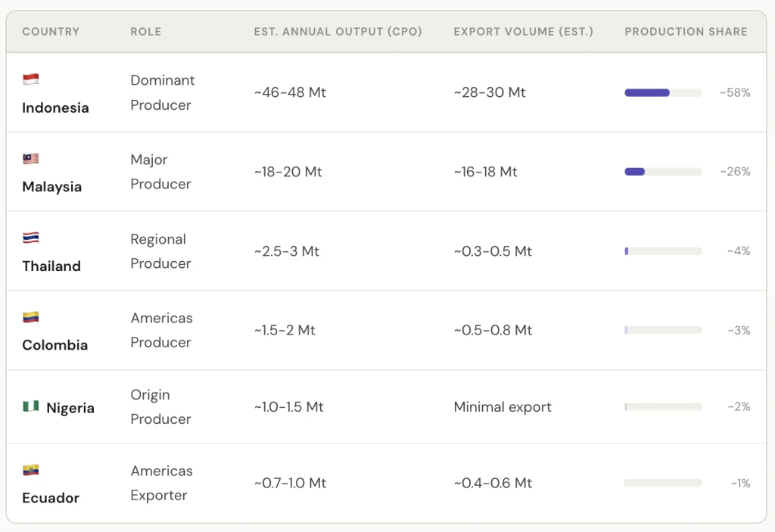
Task: Click the ~1% share label
Action: point(740,483)
